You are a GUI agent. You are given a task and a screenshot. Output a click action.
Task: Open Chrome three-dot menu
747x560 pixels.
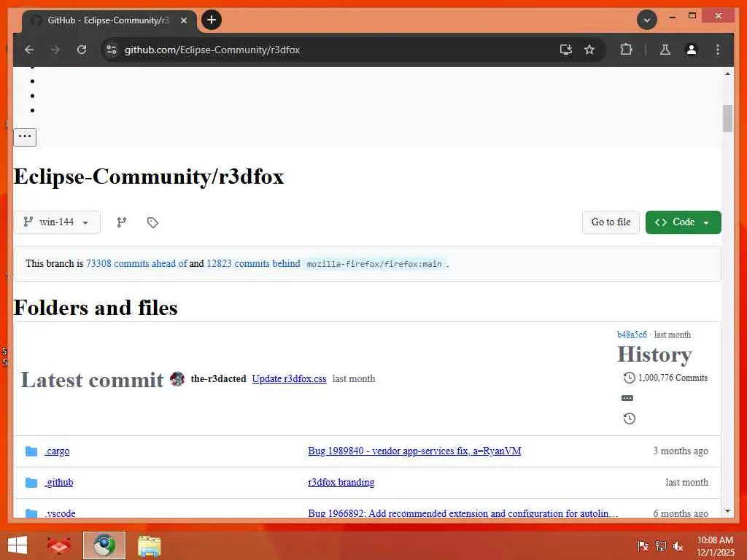718,50
